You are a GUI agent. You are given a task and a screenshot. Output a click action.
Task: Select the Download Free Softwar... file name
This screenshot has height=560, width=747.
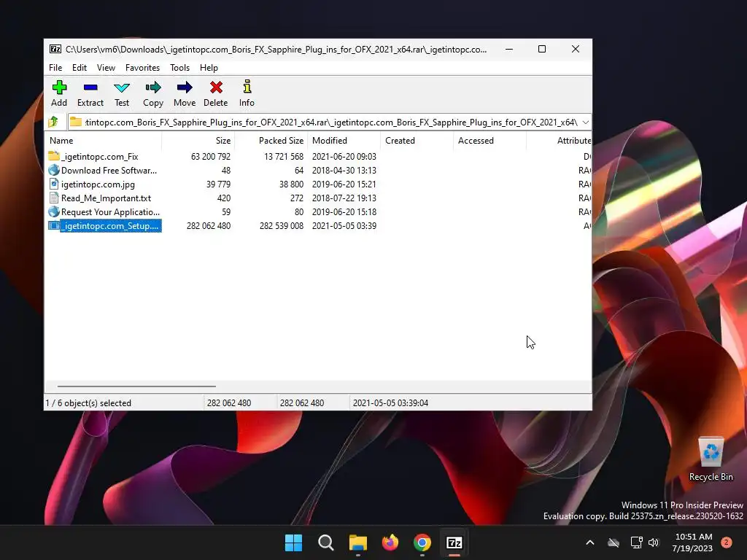[109, 170]
